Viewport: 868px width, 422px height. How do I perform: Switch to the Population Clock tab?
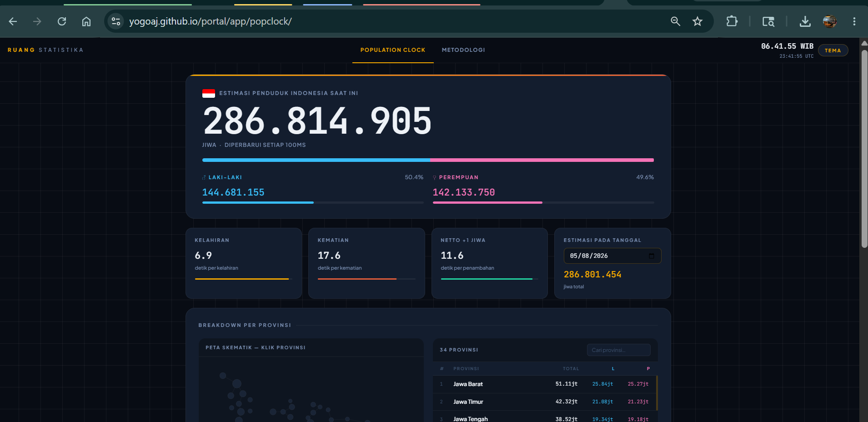tap(393, 50)
